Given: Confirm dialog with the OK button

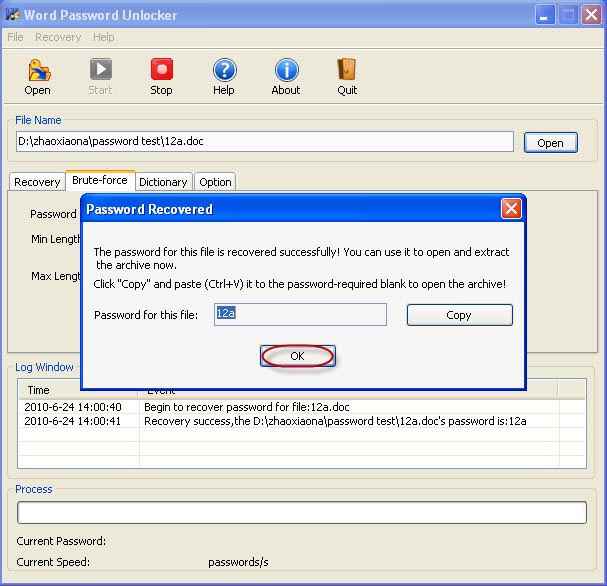Looking at the screenshot, I should point(297,356).
